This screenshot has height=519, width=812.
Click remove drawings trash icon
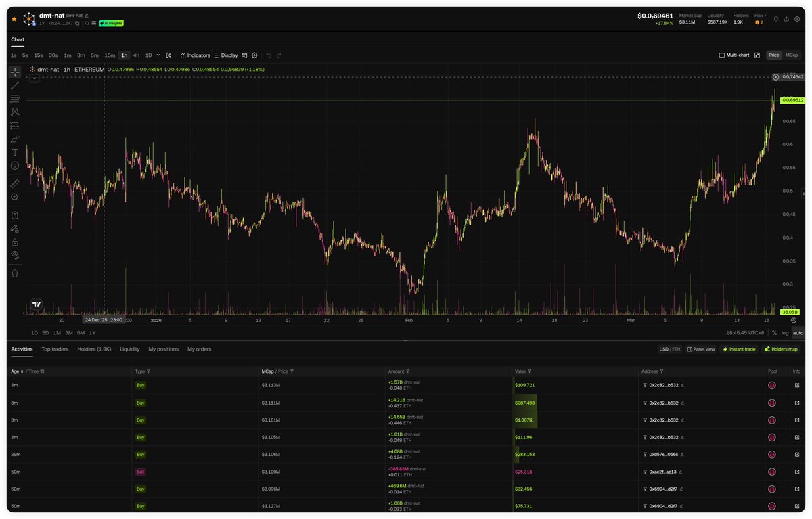coord(15,273)
